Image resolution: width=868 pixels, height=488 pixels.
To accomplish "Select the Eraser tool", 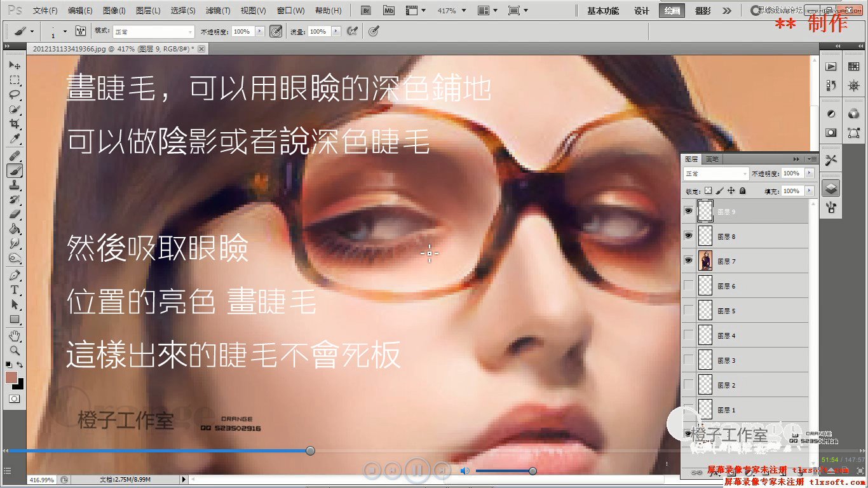I will coord(15,214).
